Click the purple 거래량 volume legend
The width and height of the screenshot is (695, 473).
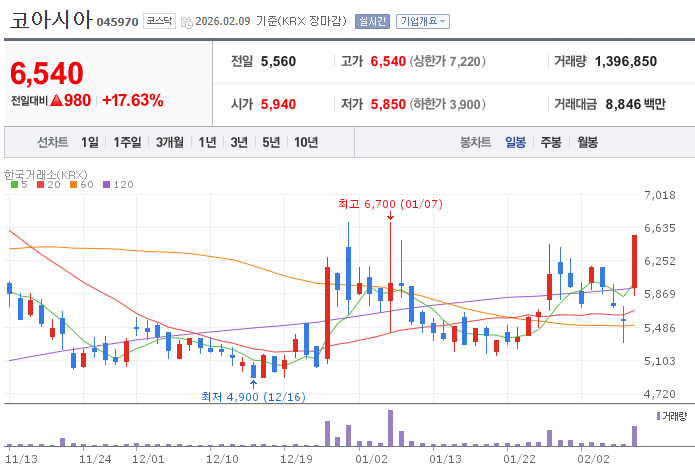click(x=672, y=416)
